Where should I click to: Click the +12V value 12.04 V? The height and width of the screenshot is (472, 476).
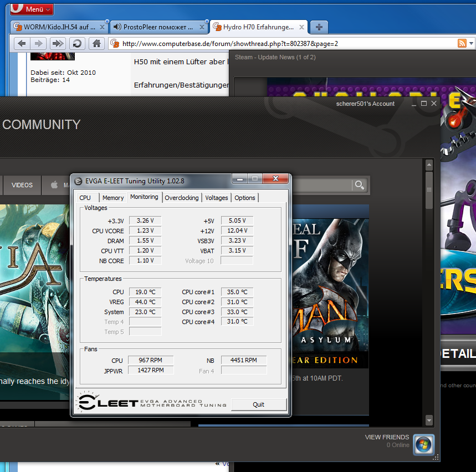237,230
